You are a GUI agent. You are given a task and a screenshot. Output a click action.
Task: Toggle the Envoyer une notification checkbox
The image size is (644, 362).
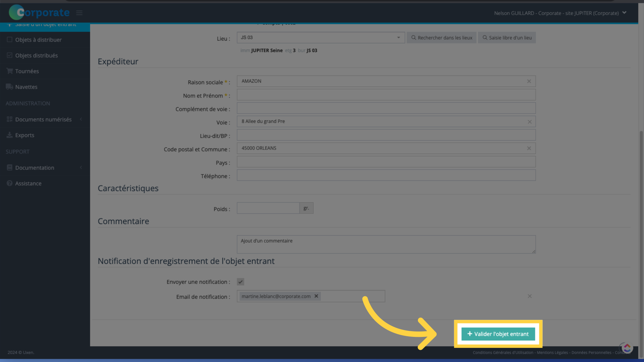click(240, 282)
